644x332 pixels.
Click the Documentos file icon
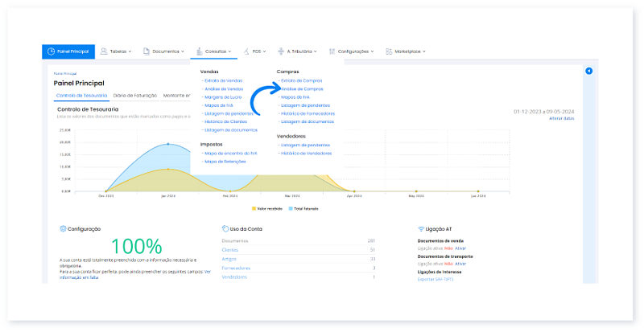pyautogui.click(x=147, y=51)
